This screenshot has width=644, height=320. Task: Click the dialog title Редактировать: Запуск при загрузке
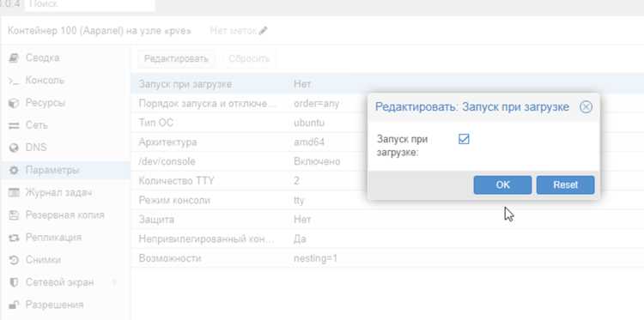point(472,107)
